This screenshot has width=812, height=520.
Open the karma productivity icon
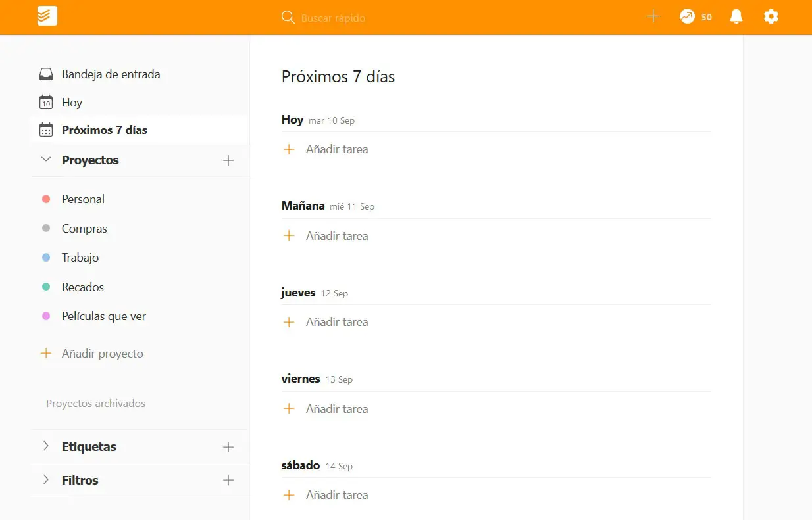[x=688, y=17]
